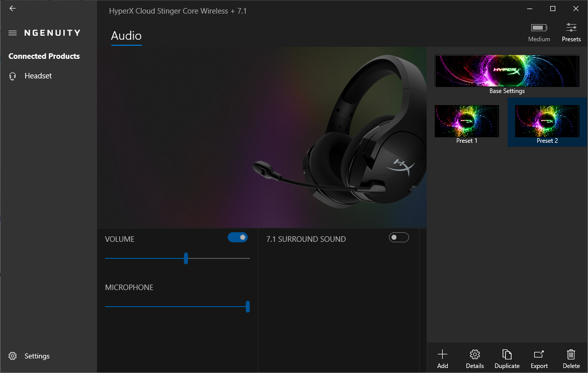Screen dimensions: 588x373
Task: Click the Microphone slider handle
Action: (x=247, y=307)
